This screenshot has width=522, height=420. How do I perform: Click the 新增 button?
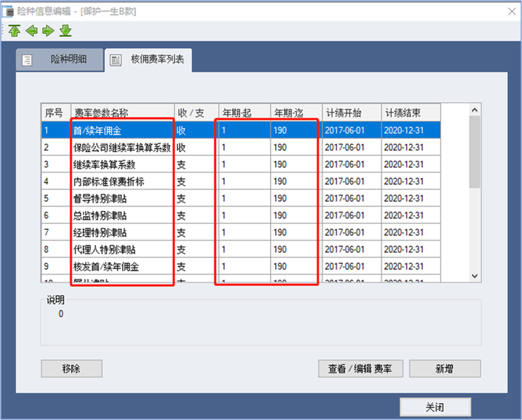[444, 368]
